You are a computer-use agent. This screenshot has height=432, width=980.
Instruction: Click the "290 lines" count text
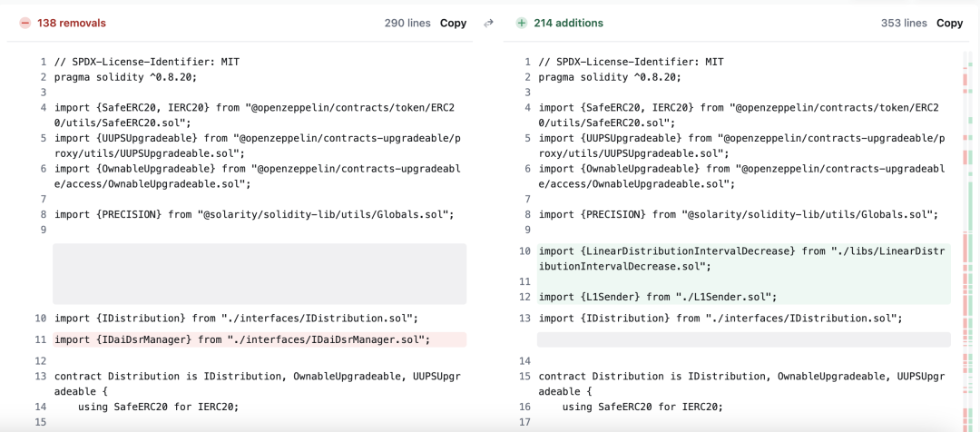coord(407,23)
